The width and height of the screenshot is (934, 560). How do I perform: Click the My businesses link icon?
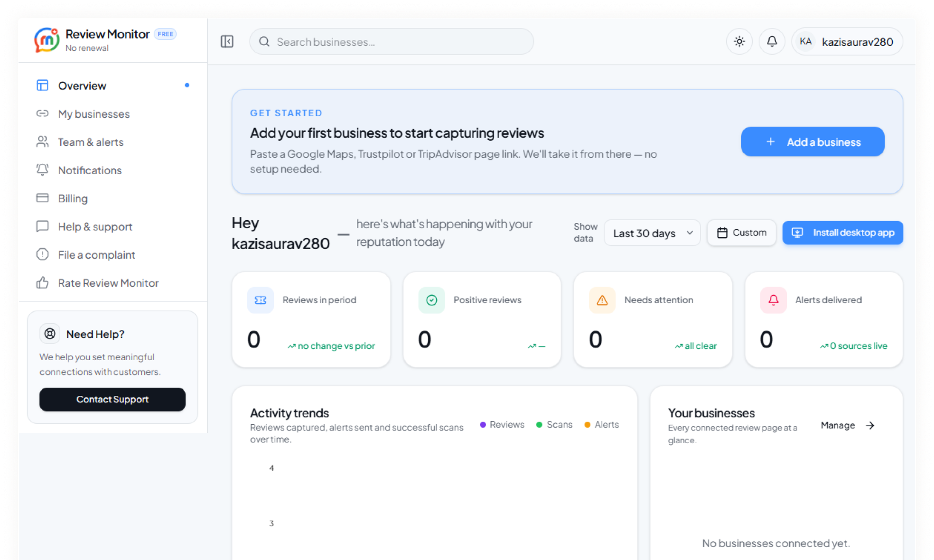pos(42,113)
